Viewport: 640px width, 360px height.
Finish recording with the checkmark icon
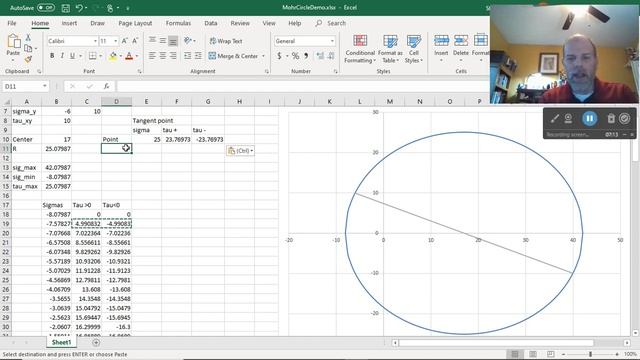pyautogui.click(x=624, y=119)
